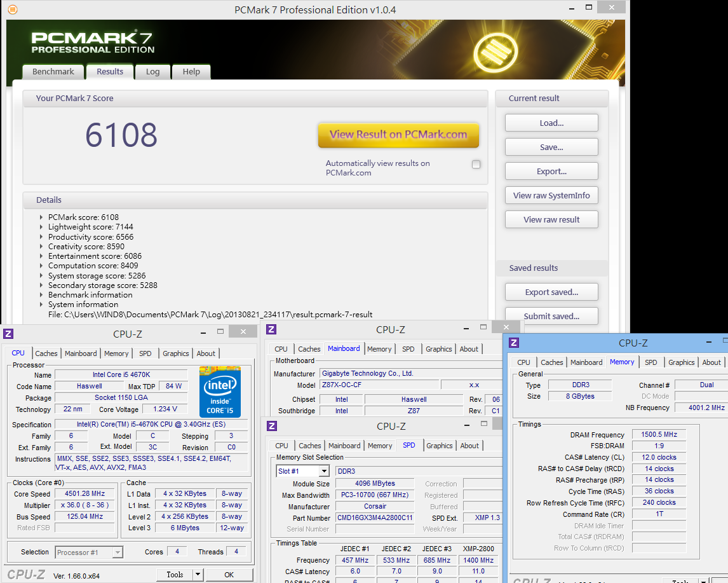Switch to the Log tab in PCMark
The height and width of the screenshot is (583, 728).
point(152,72)
